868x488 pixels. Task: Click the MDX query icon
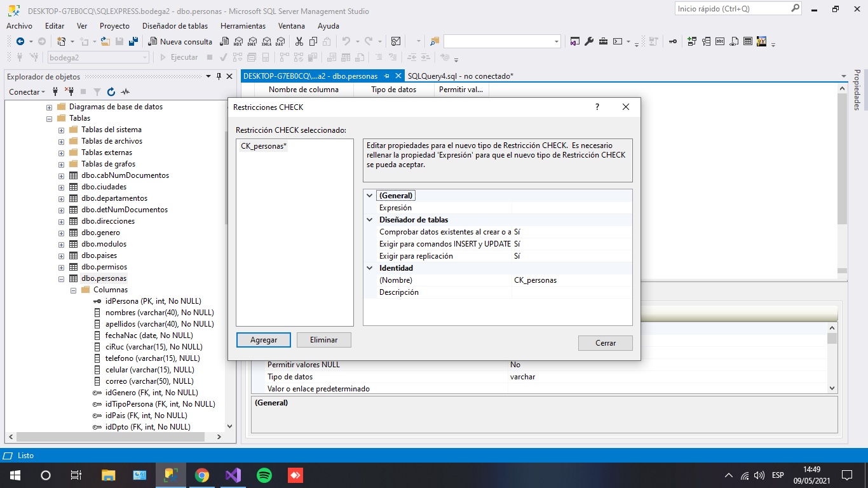238,41
